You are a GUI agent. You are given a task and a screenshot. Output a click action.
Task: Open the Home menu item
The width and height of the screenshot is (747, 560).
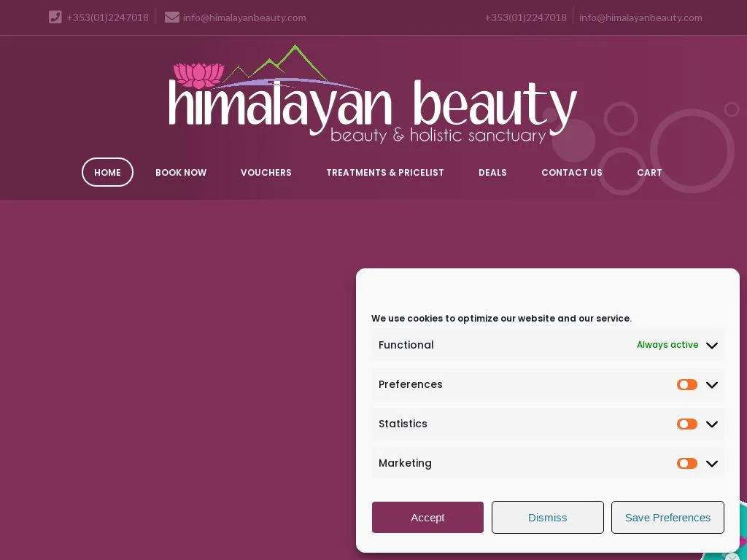[108, 172]
